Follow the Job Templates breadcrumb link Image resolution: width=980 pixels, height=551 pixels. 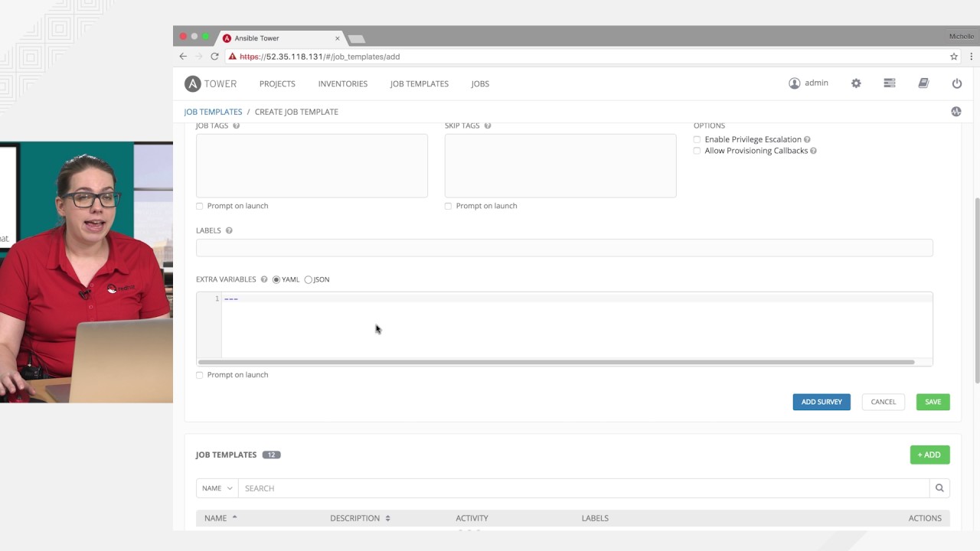213,112
